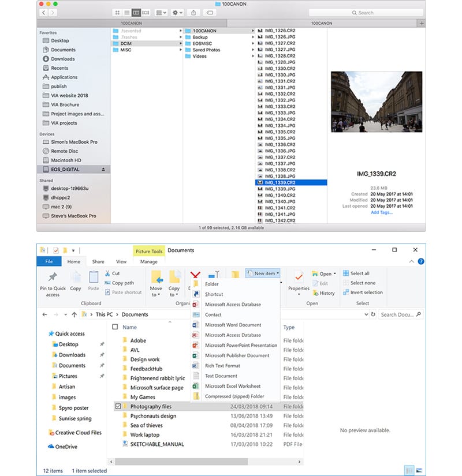Expand the Backup folder arrow
This screenshot has height=476, width=462.
(252, 37)
